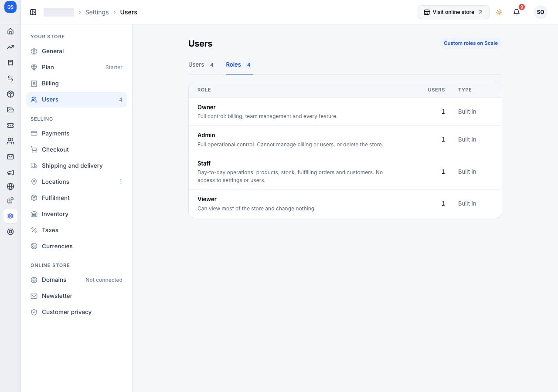
Task: Open the globe icon in the rail
Action: click(x=10, y=186)
